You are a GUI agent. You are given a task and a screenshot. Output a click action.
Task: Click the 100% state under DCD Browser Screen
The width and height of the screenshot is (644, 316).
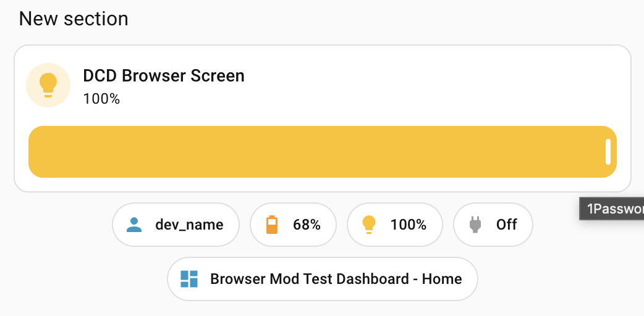click(x=101, y=99)
